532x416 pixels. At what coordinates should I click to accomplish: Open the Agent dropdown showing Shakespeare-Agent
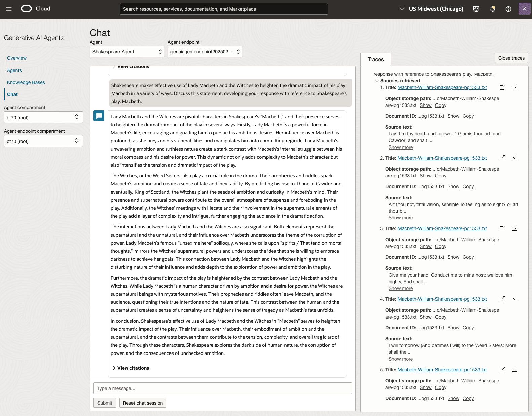coord(127,52)
